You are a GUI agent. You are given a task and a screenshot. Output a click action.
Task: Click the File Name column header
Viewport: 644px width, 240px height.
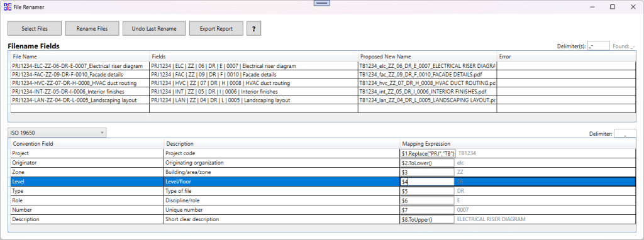79,56
